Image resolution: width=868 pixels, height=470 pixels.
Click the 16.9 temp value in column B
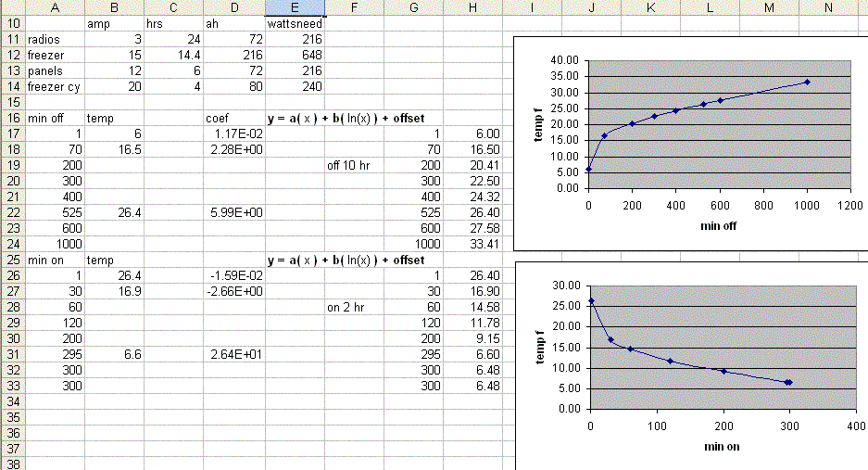[115, 291]
